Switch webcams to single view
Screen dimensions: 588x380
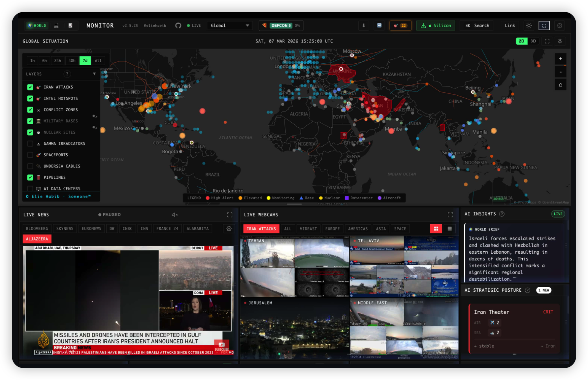449,229
